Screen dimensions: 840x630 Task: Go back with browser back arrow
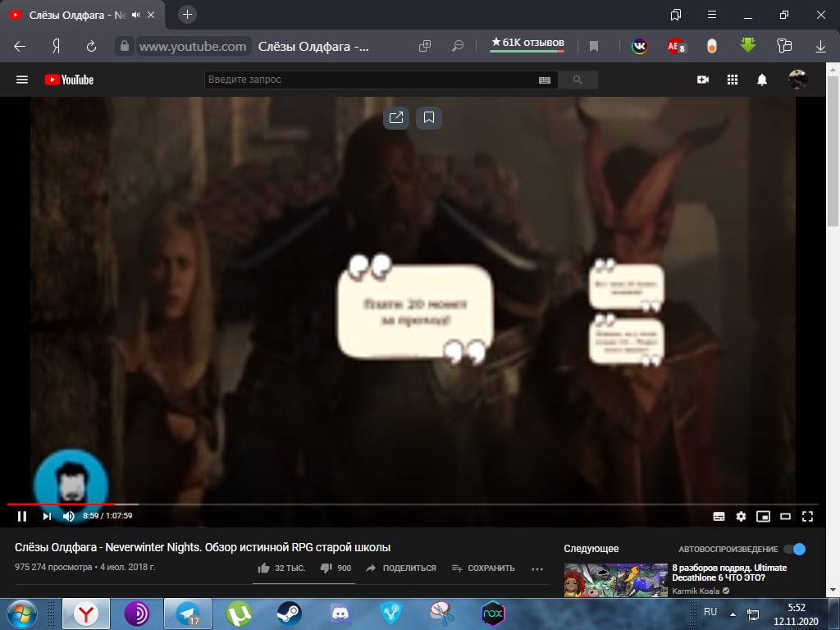(x=20, y=47)
